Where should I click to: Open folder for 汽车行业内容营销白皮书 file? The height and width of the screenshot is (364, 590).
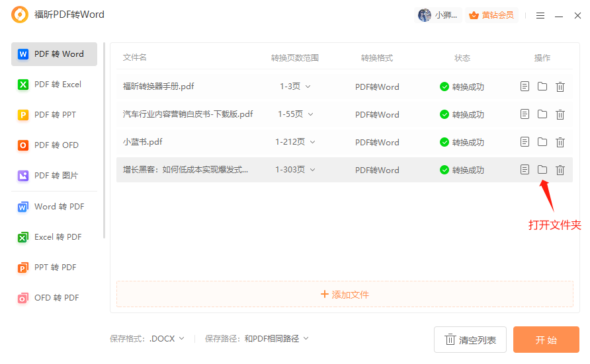point(542,114)
